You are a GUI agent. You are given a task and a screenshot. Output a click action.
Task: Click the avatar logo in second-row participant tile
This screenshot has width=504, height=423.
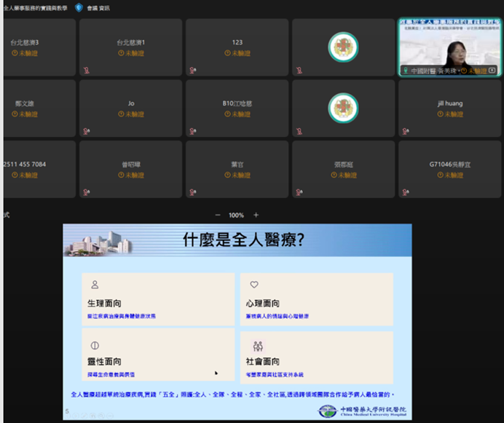343,107
